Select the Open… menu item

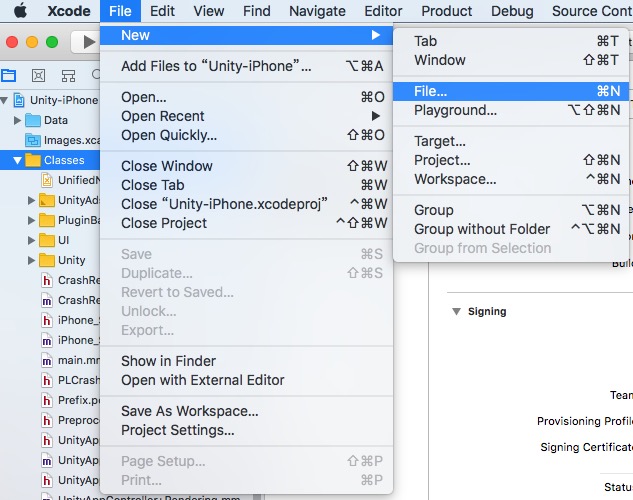(246, 97)
